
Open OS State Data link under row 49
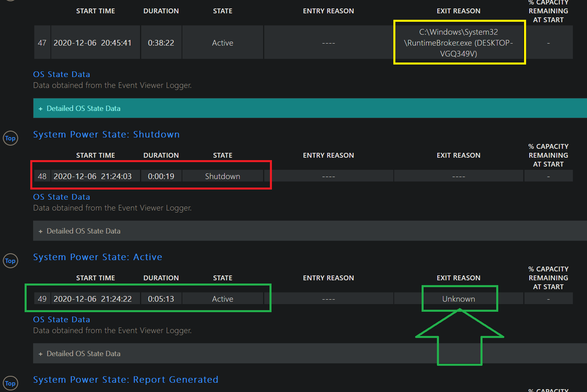coord(62,319)
